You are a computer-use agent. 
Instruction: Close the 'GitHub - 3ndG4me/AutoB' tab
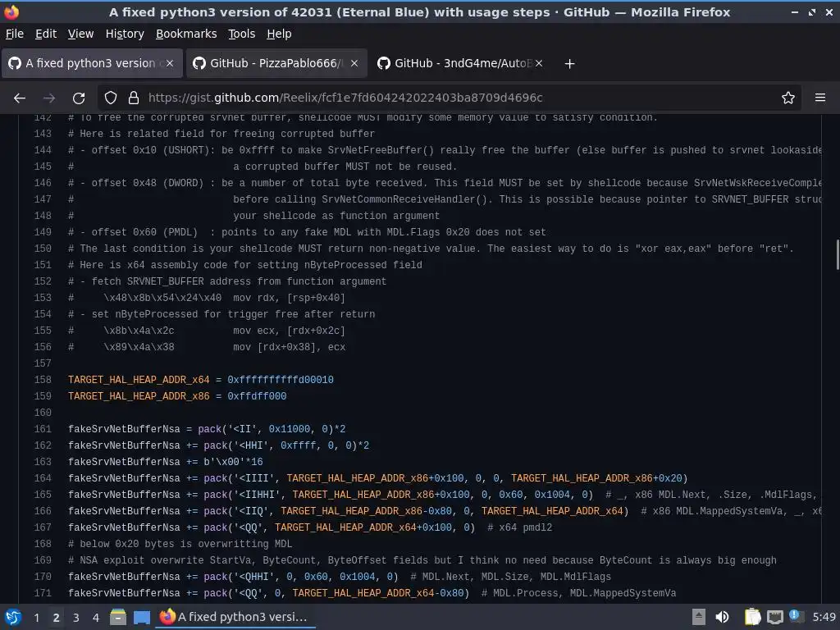(x=539, y=63)
